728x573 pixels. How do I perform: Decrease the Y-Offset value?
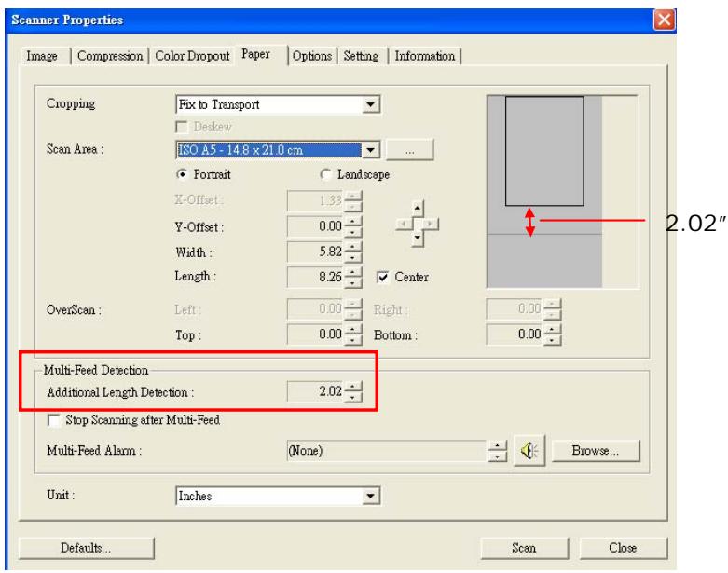click(353, 231)
